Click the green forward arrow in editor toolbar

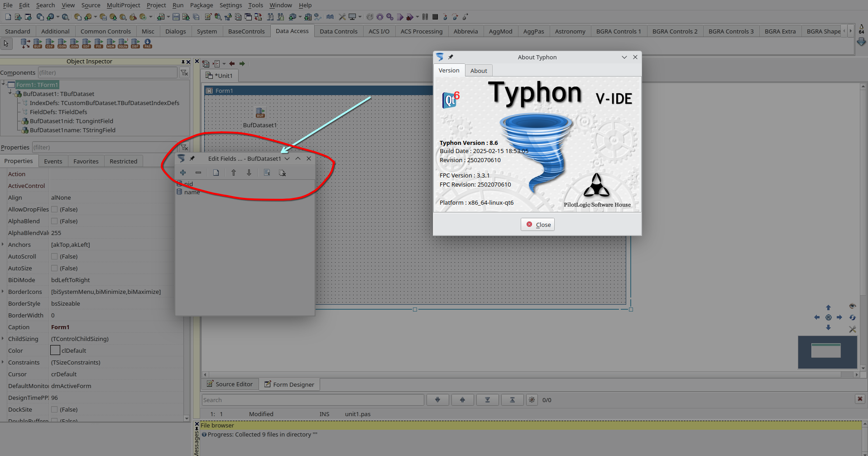click(x=242, y=64)
